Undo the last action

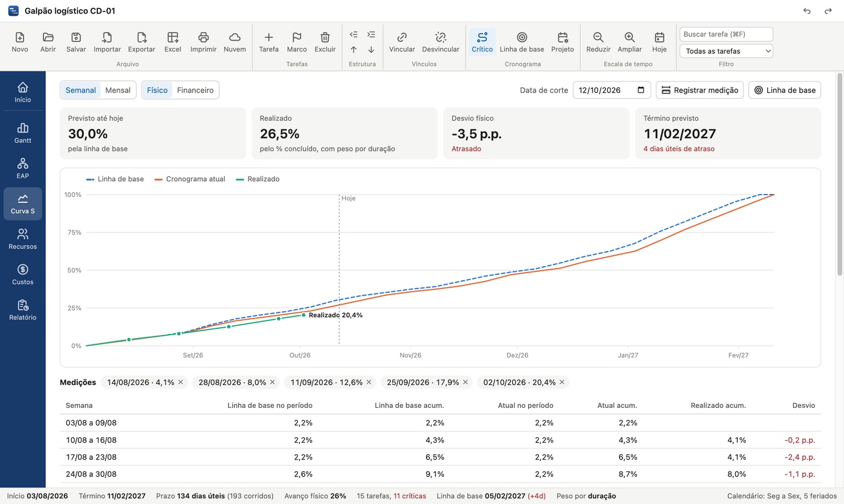(x=807, y=11)
